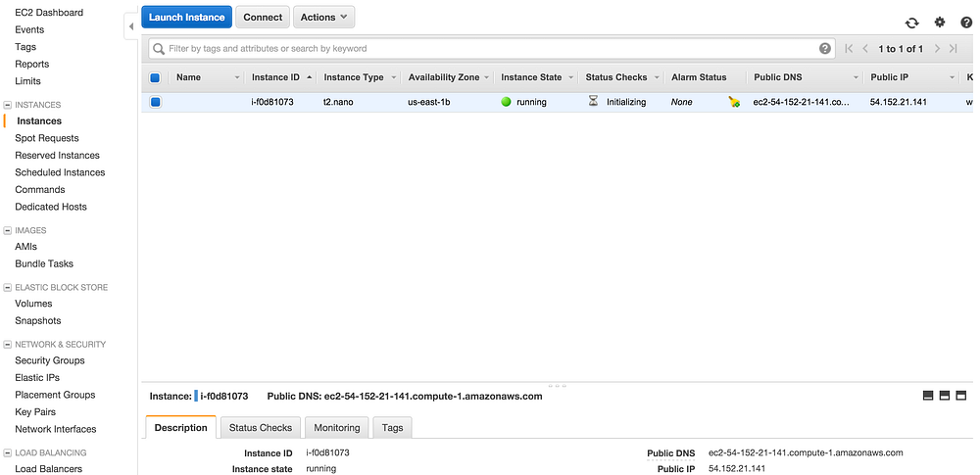Select Instances in the sidebar
This screenshot has height=475, width=980.
[39, 121]
